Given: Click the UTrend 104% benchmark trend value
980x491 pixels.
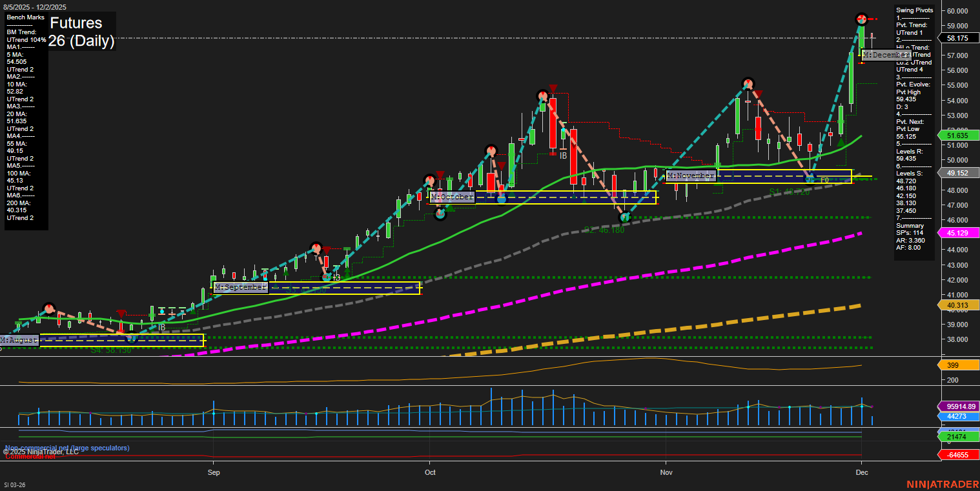Looking at the screenshot, I should pyautogui.click(x=26, y=39).
